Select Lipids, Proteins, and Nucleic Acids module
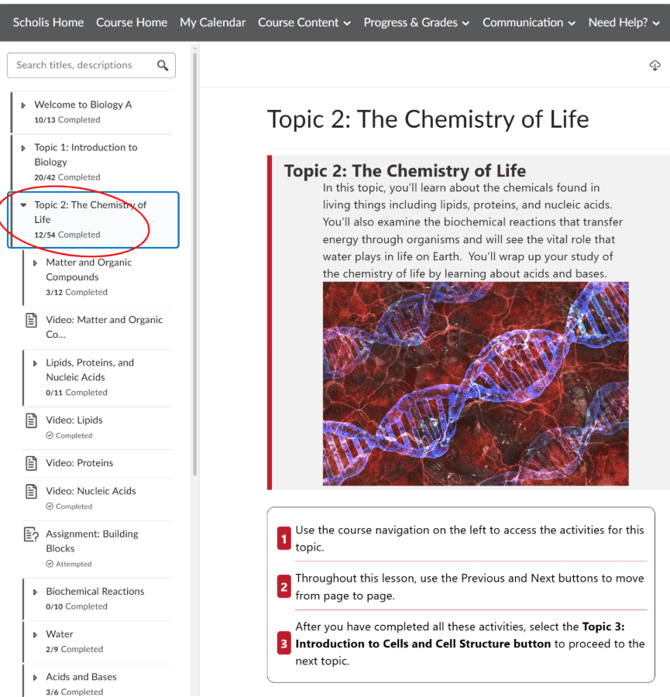The image size is (670, 697). 90,370
